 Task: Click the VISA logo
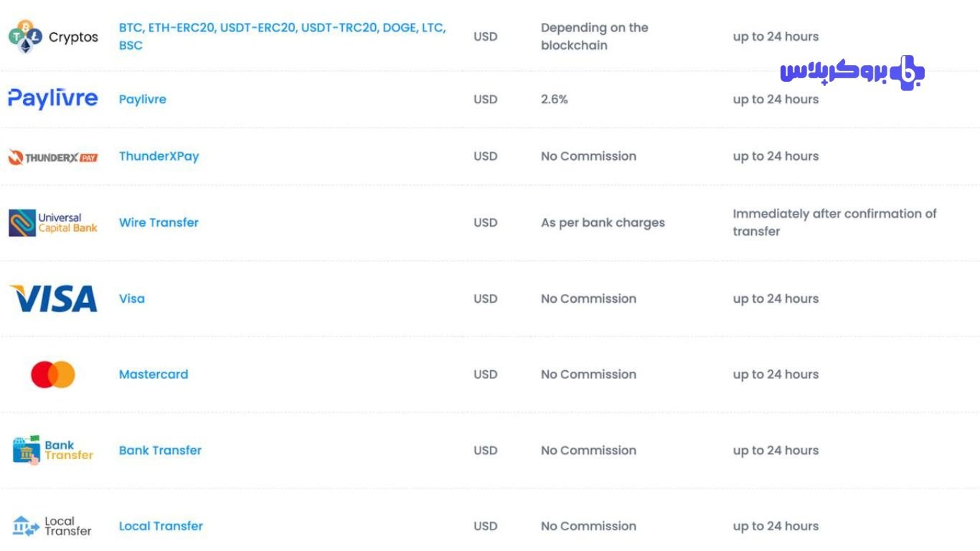click(x=54, y=298)
